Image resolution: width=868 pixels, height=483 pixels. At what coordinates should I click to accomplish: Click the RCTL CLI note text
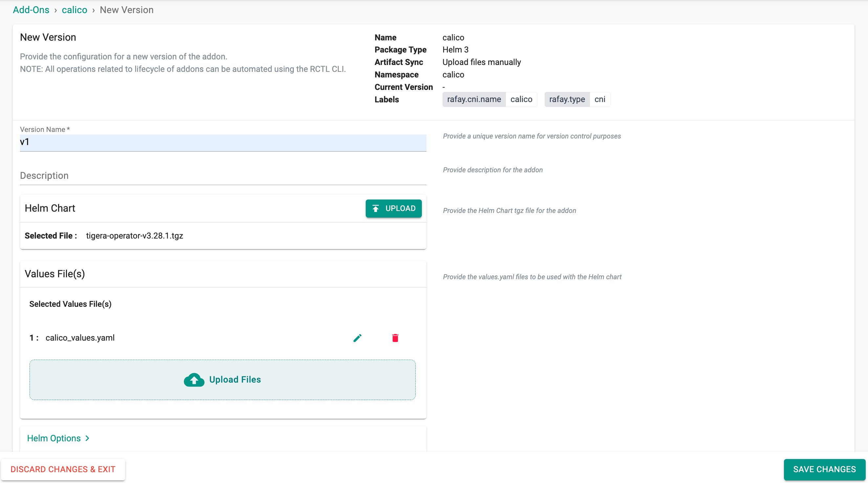pos(183,69)
